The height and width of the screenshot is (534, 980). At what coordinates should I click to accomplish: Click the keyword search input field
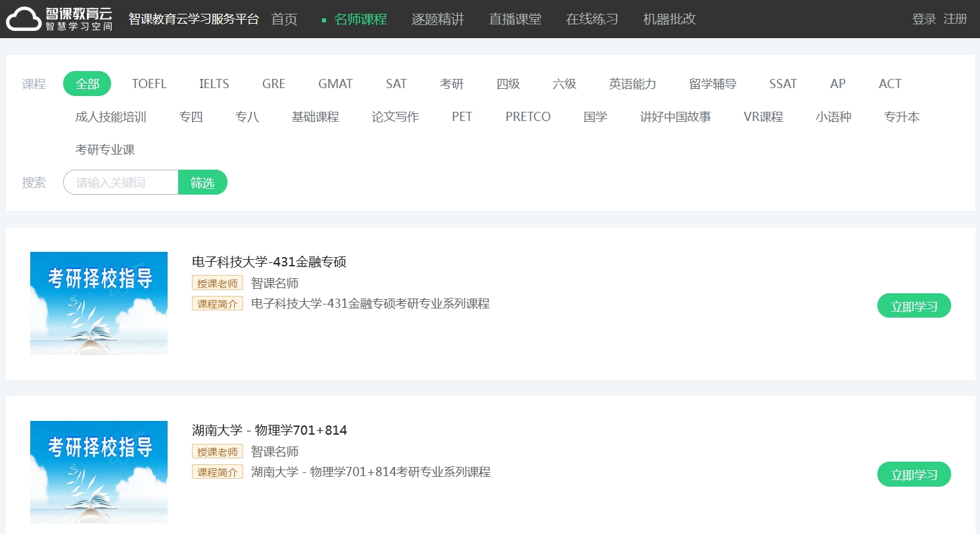point(121,182)
